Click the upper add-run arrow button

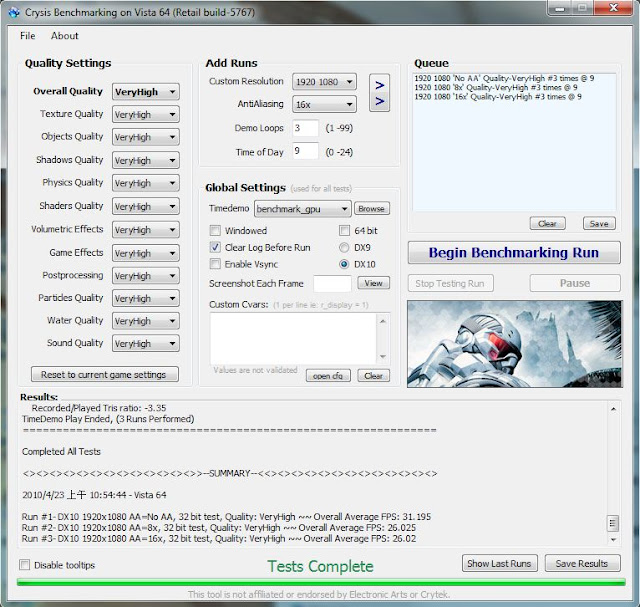click(380, 85)
